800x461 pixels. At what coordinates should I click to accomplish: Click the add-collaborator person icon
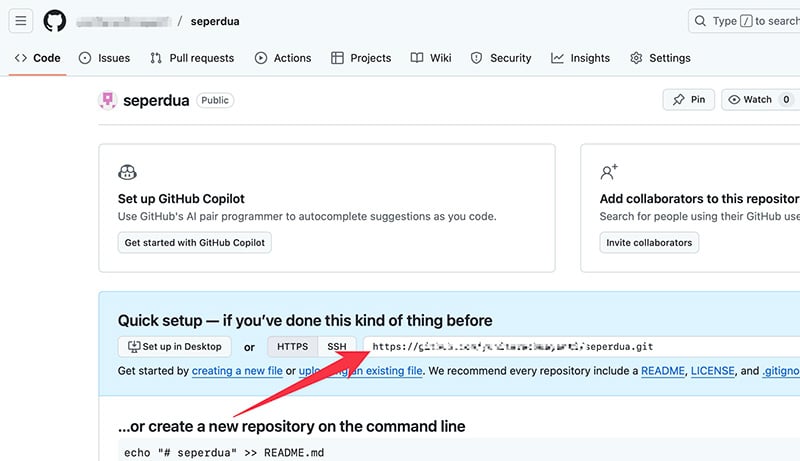pyautogui.click(x=609, y=172)
